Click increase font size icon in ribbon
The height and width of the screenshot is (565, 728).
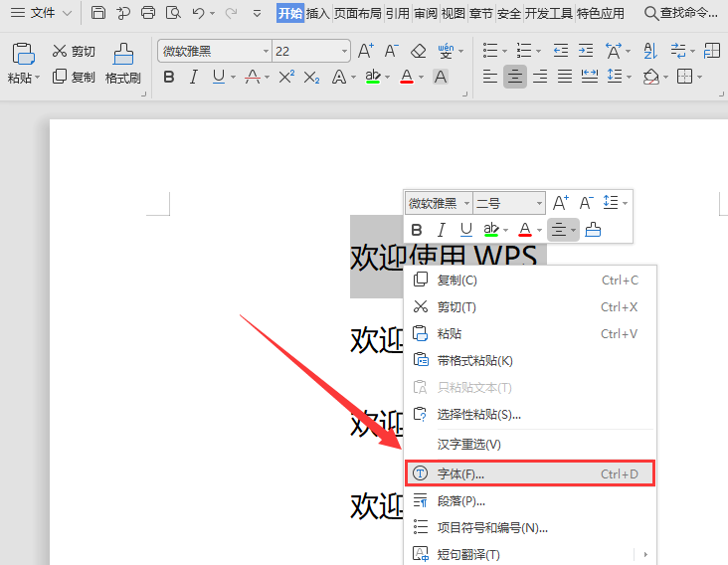tap(365, 51)
